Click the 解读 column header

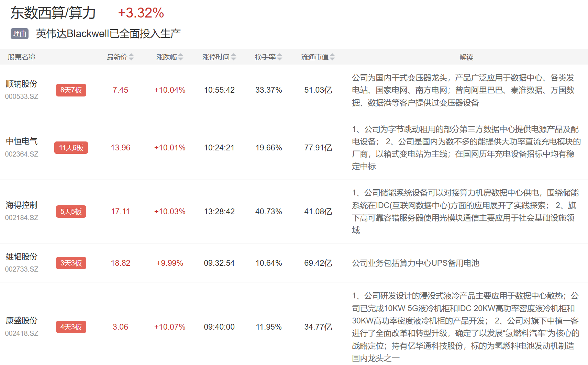tap(466, 57)
